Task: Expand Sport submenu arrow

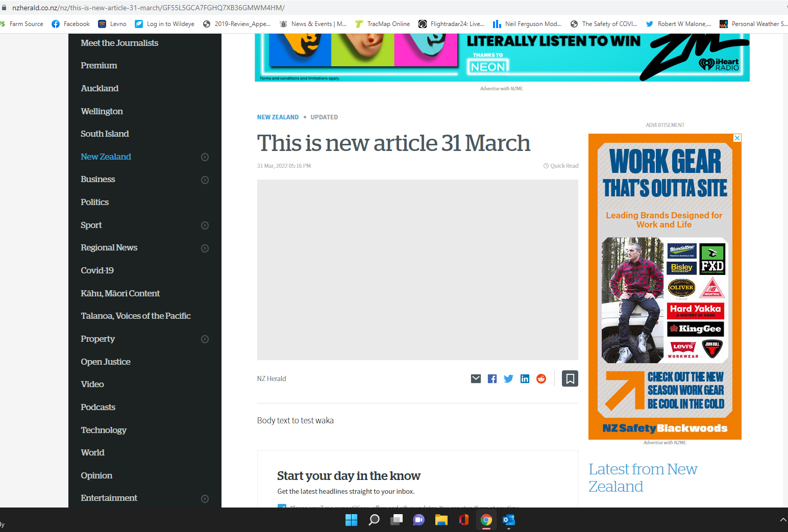Action: (x=205, y=225)
